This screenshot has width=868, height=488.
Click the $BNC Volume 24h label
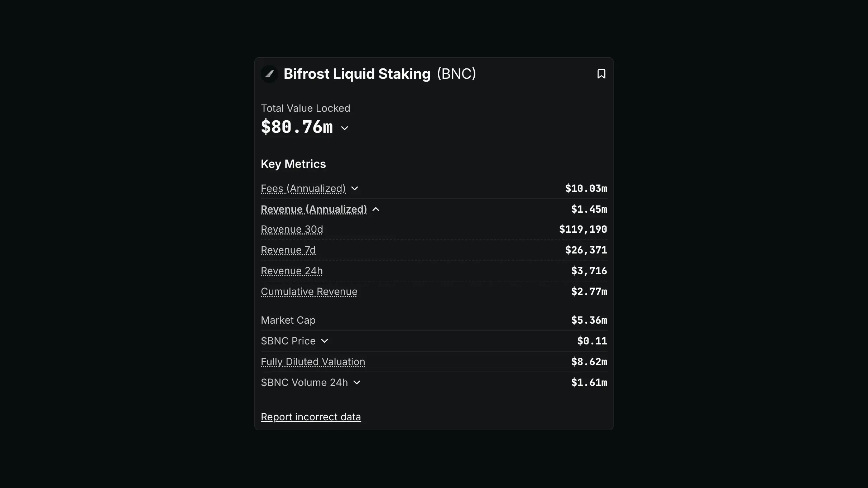point(304,382)
